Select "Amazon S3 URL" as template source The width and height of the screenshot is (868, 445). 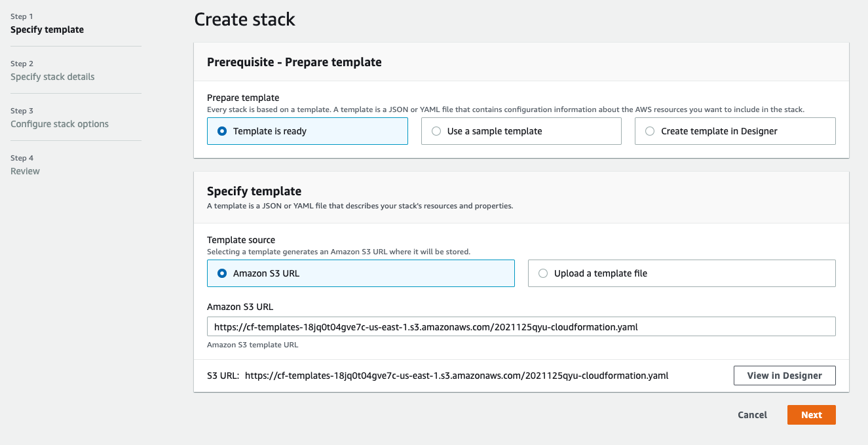point(221,273)
